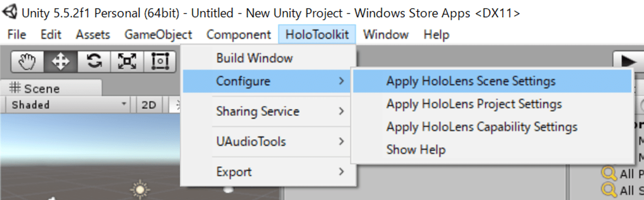Expand the UAudioTools submenu
Image resolution: width=644 pixels, height=200 pixels.
click(x=268, y=141)
